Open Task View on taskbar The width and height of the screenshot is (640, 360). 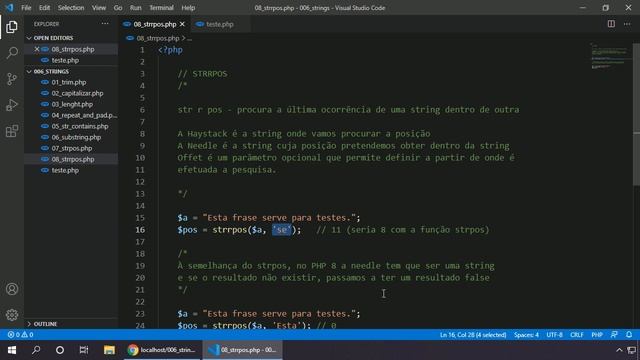point(84,350)
